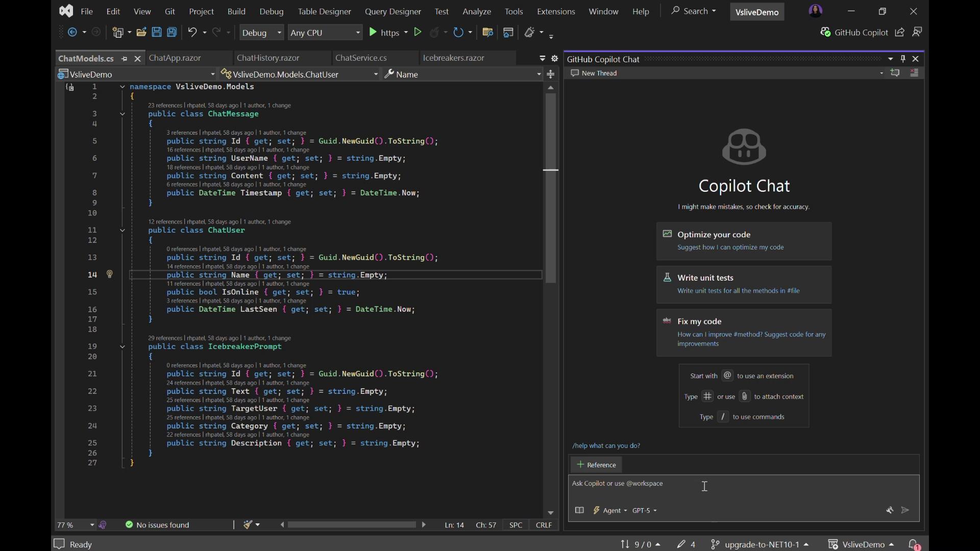Click the New Item toolbar icon

tap(118, 32)
